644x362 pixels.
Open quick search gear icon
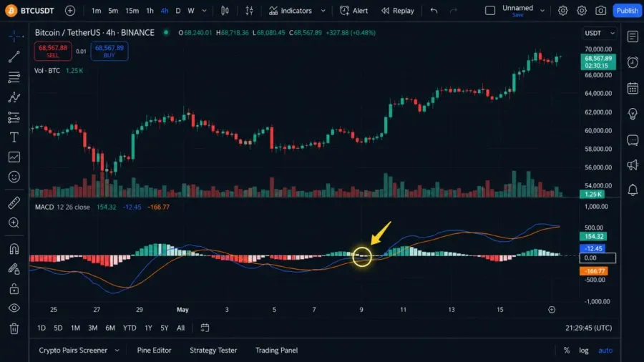[x=562, y=11]
